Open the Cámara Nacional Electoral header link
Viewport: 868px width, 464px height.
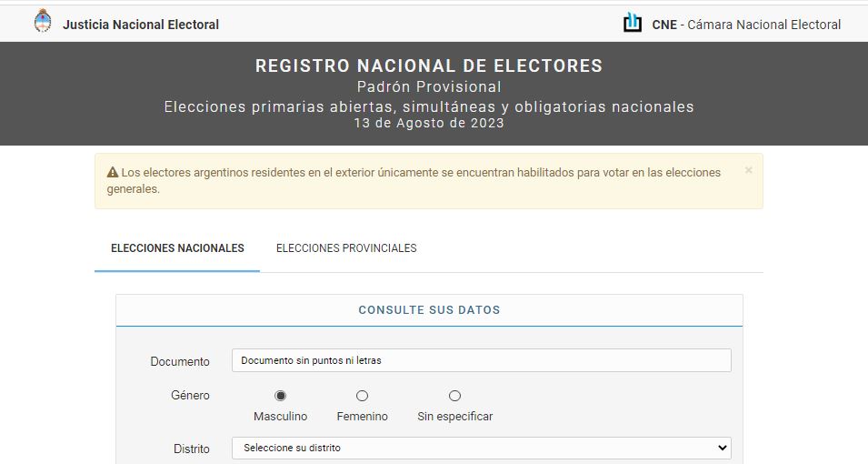746,25
